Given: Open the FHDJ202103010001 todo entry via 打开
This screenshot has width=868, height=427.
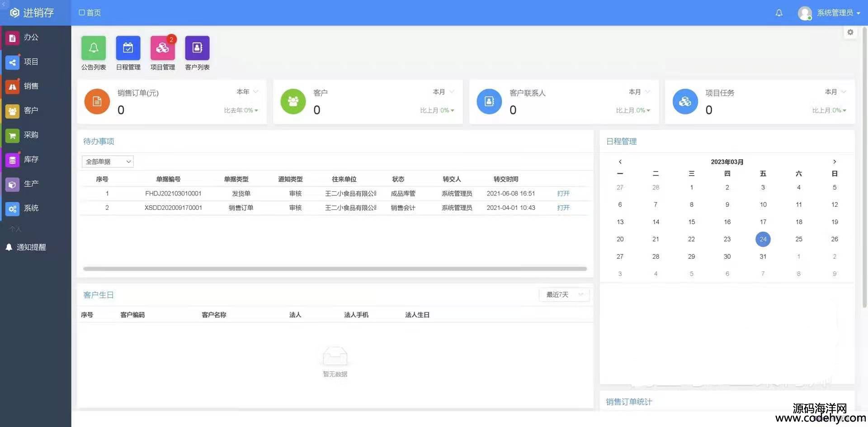Looking at the screenshot, I should pyautogui.click(x=563, y=194).
